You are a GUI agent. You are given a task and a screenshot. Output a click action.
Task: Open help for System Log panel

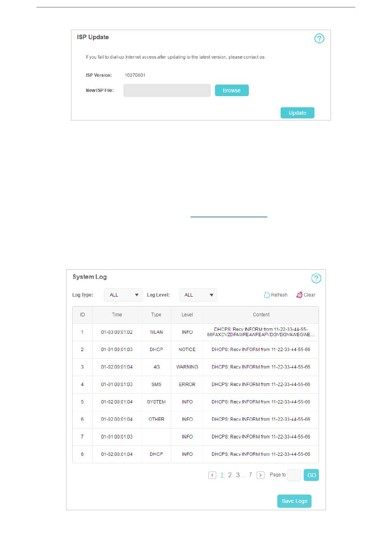point(316,278)
